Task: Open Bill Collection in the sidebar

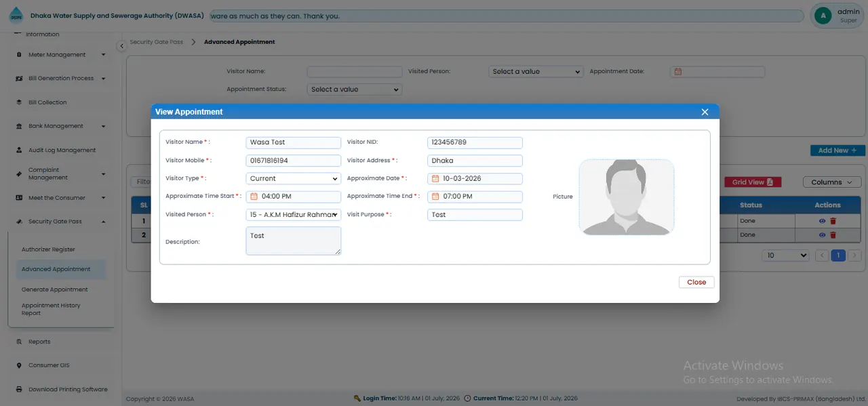Action: (47, 102)
